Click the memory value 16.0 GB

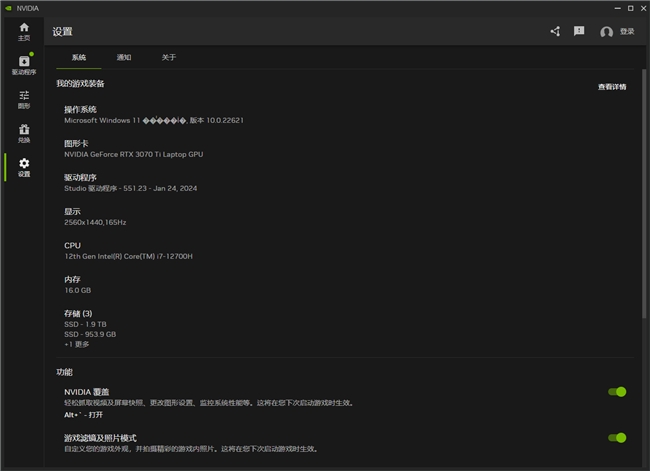pos(78,290)
